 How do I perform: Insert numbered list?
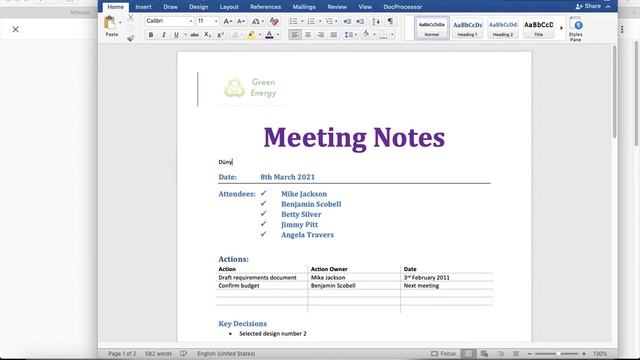click(x=311, y=21)
